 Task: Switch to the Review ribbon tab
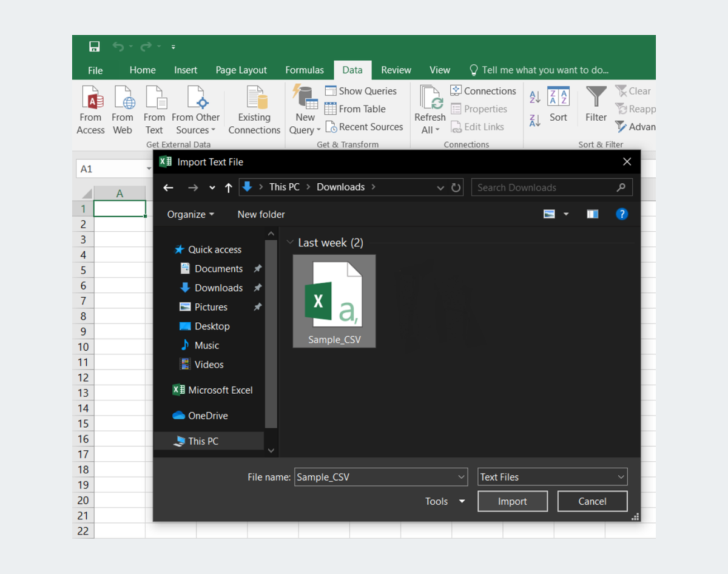396,70
